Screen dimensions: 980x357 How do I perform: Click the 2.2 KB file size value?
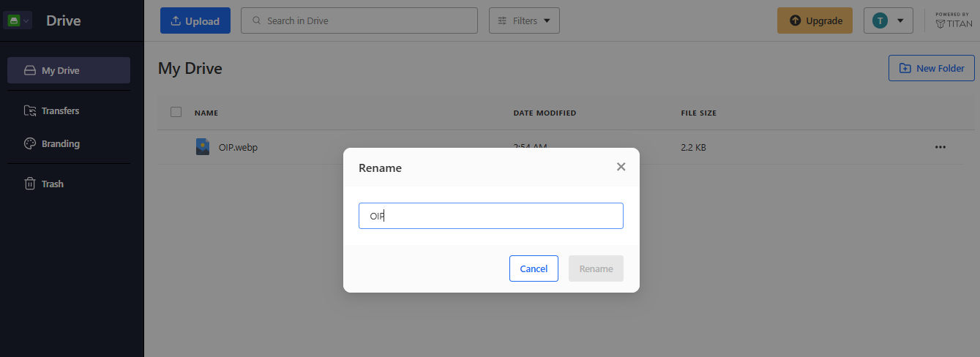click(693, 147)
